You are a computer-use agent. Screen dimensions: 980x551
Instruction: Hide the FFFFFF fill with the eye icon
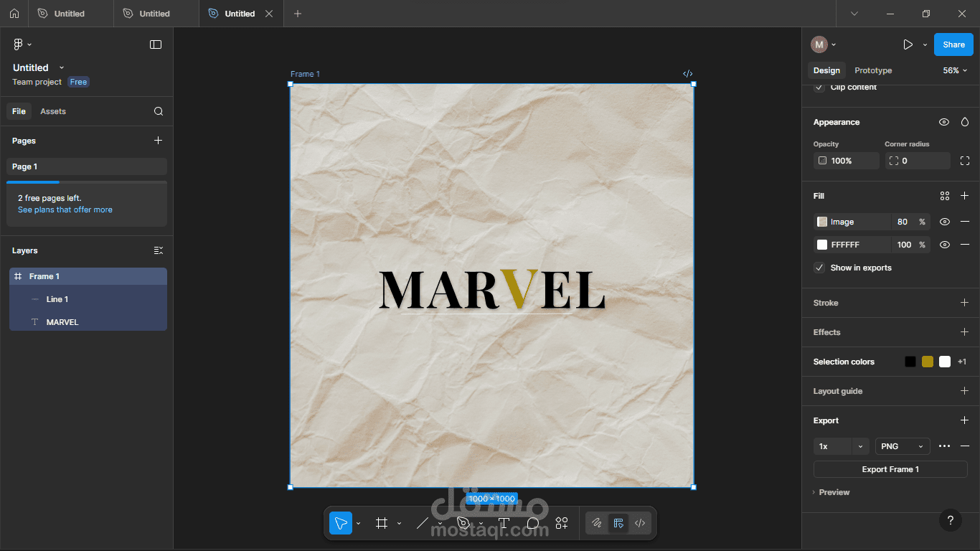945,245
